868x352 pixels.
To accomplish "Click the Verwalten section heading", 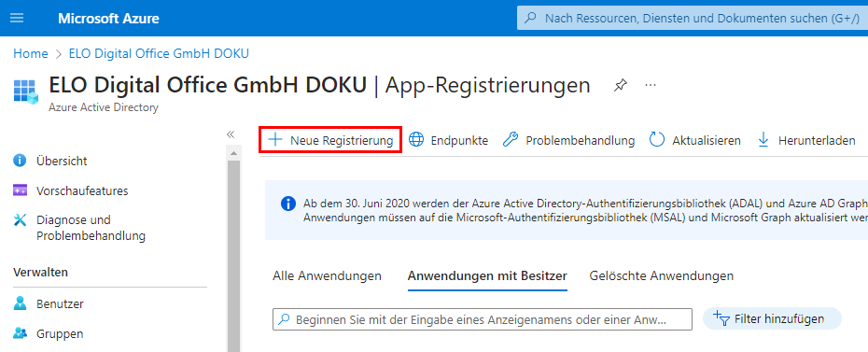I will (40, 273).
